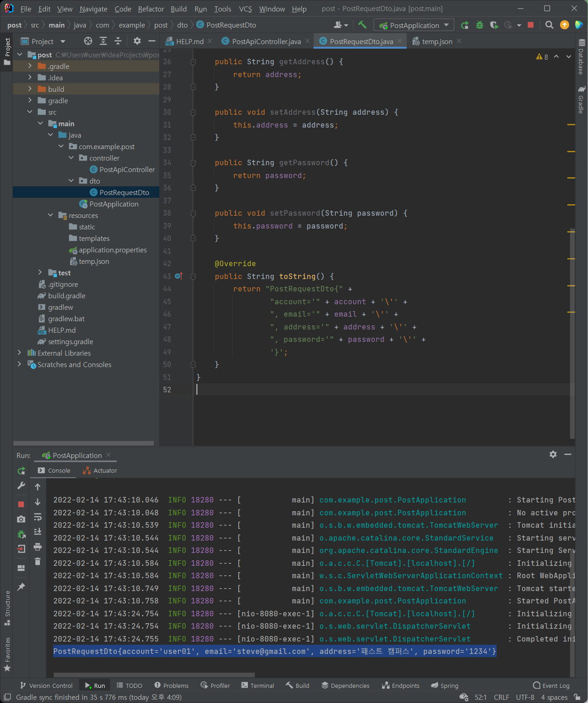Open Version Control tool window
The image size is (588, 703).
coord(46,686)
